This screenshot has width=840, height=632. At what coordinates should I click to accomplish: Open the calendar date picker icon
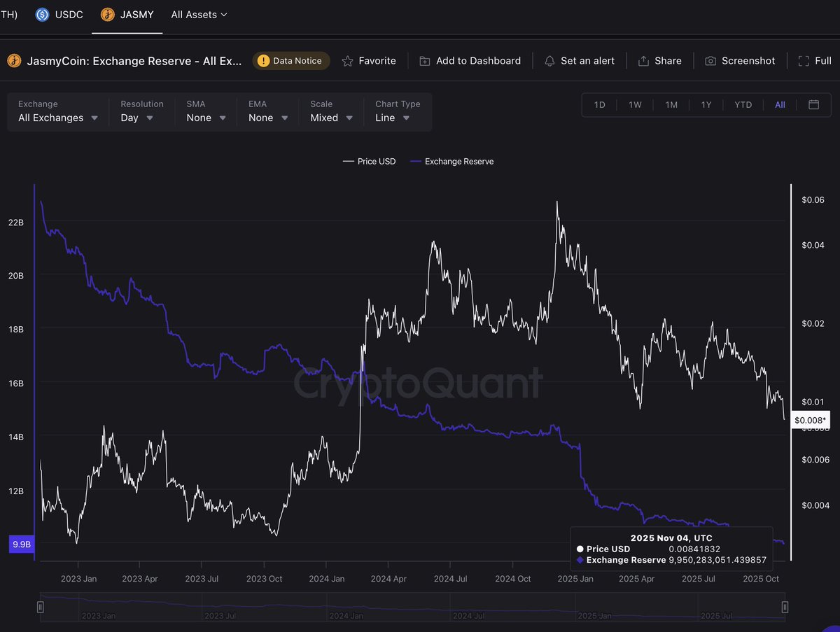click(x=813, y=105)
